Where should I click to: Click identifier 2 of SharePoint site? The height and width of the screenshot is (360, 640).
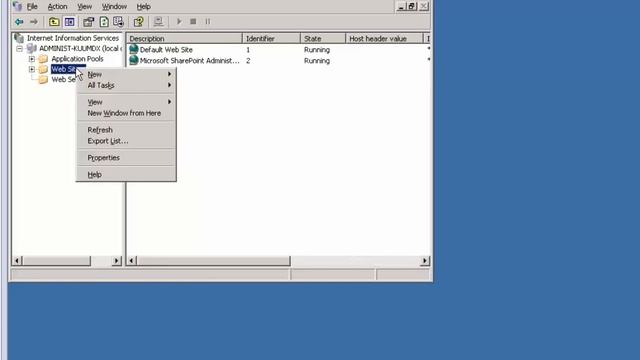click(x=248, y=60)
